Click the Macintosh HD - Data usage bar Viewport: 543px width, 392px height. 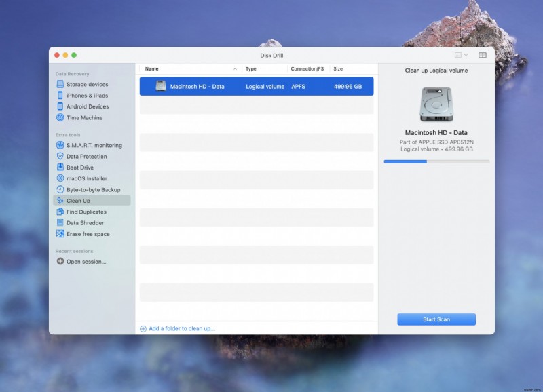point(436,161)
